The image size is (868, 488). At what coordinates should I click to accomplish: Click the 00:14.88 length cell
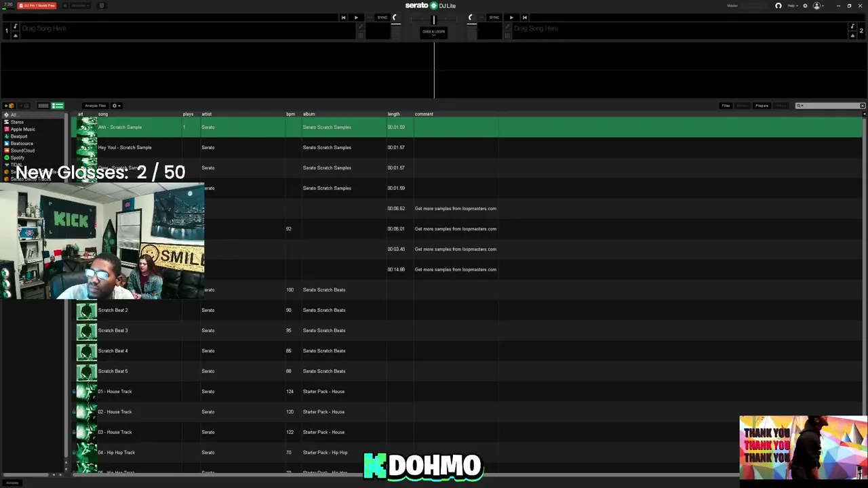coord(396,270)
